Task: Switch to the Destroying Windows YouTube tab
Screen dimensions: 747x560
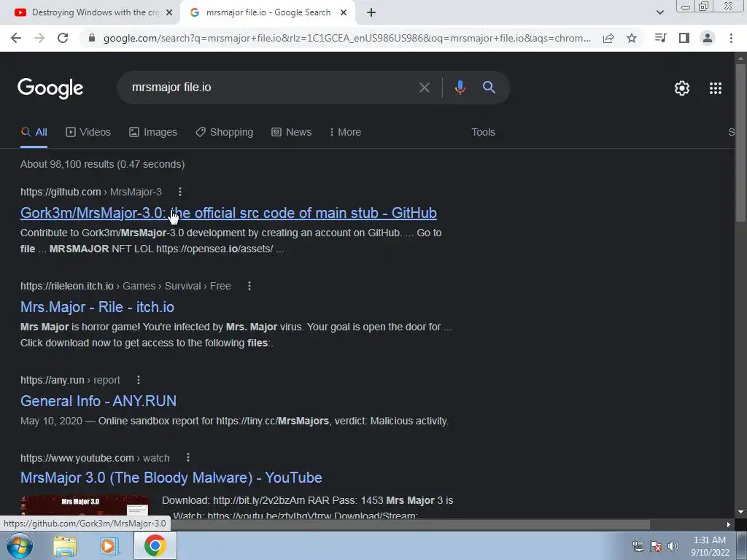Action: click(89, 12)
